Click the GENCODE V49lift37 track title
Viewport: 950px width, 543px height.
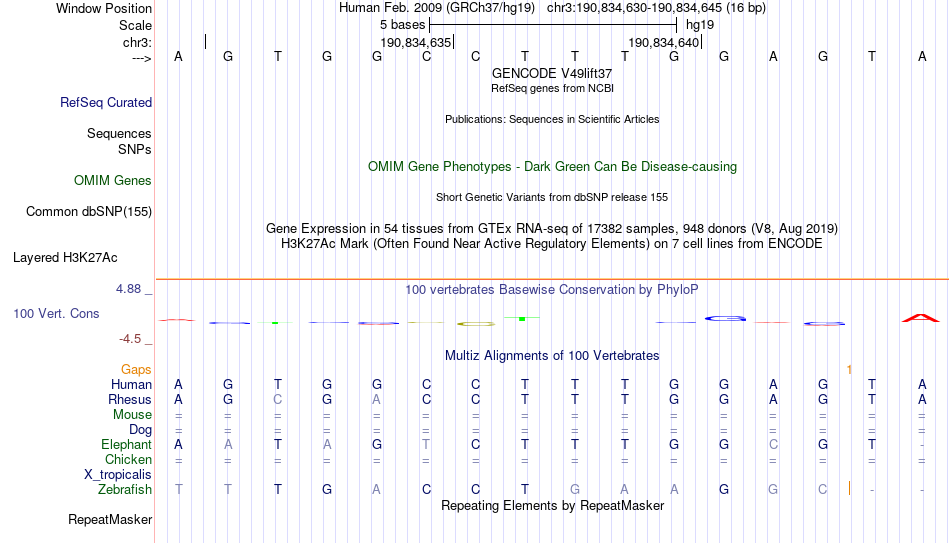(552, 73)
